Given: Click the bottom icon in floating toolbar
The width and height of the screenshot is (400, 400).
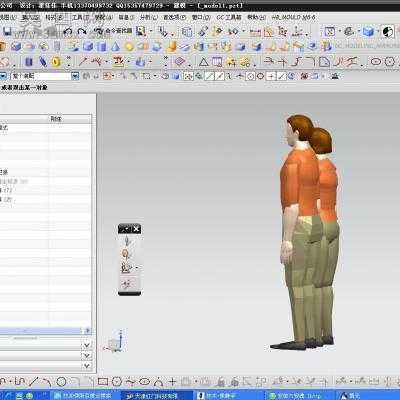Looking at the screenshot, I should point(127,284).
